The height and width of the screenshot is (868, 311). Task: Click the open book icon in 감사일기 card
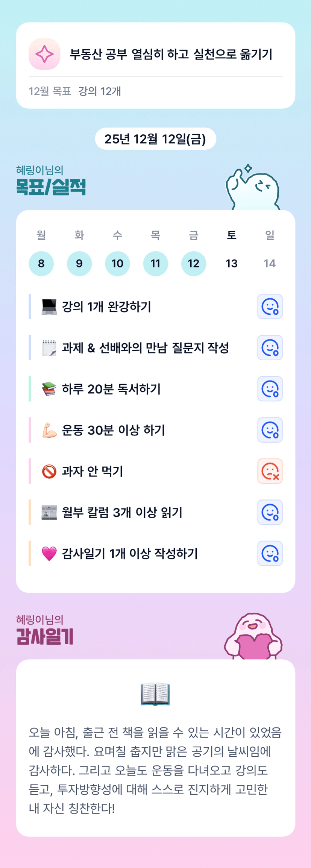155,694
